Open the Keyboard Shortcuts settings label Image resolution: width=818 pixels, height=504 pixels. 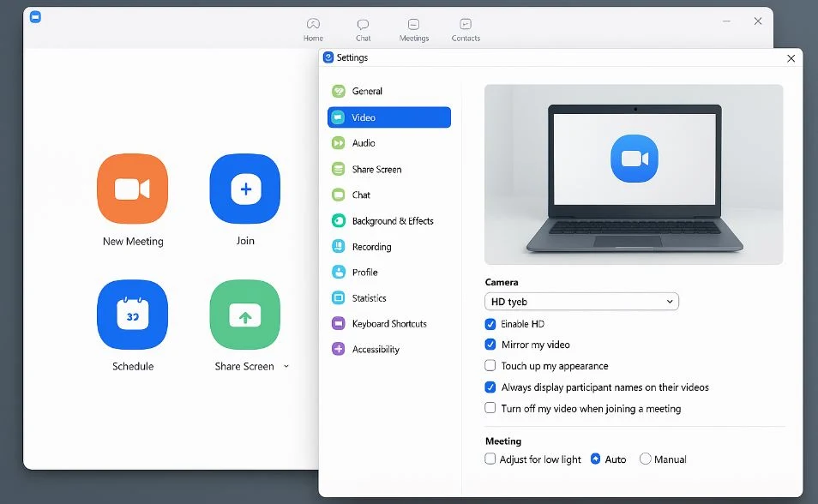coord(389,323)
